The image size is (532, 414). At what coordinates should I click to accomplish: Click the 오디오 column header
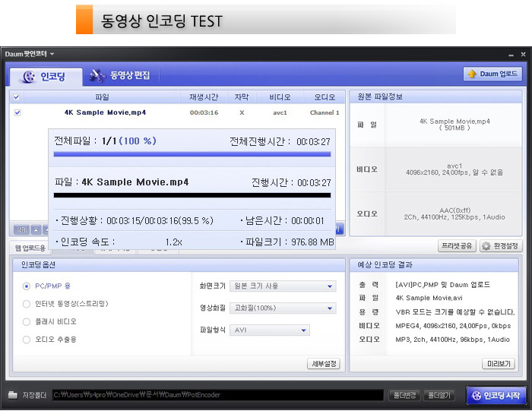pos(325,97)
